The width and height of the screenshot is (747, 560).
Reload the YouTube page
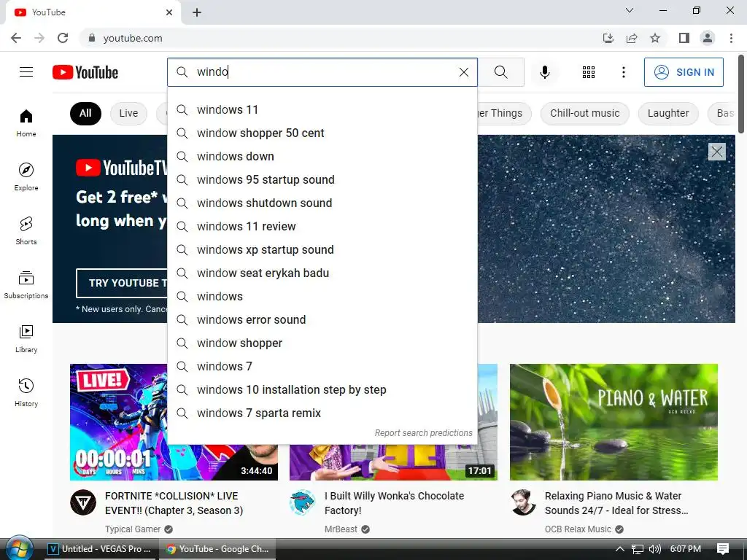pos(63,38)
